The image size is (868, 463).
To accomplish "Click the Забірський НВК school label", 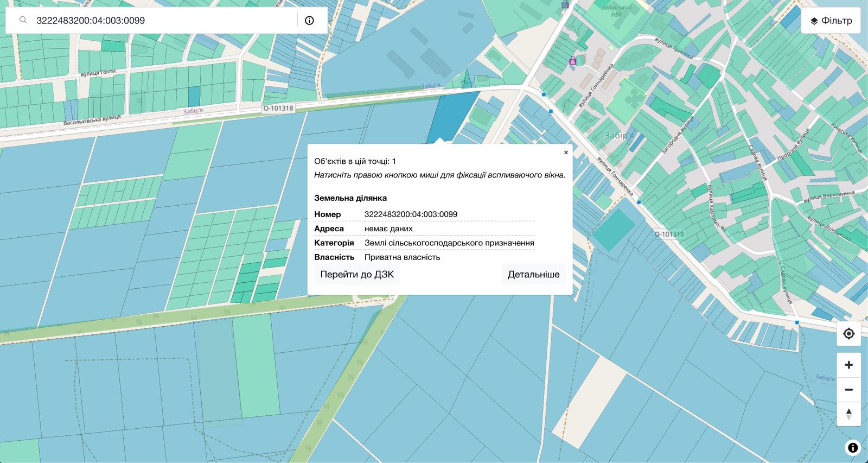I will click(617, 11).
